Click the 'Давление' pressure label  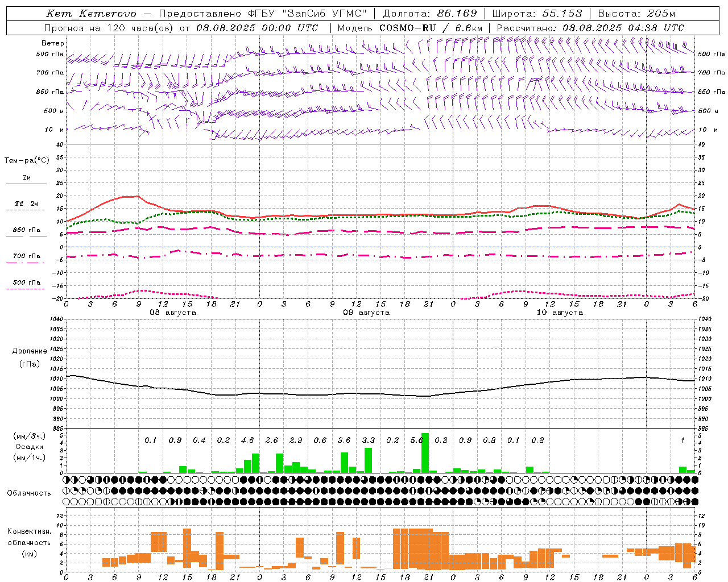click(x=28, y=351)
